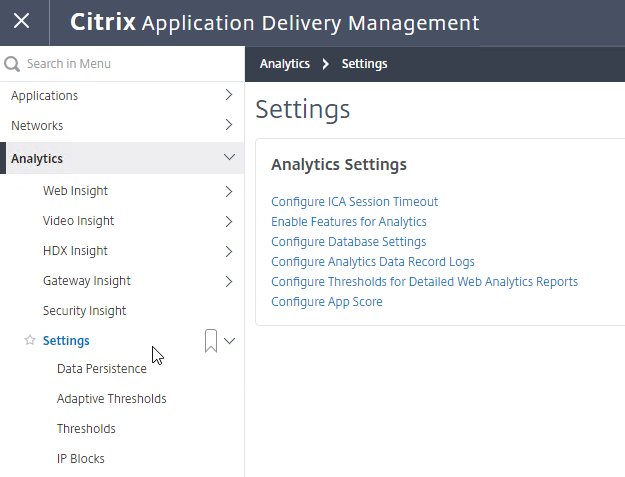
Task: Click Analytics in the breadcrumb
Action: point(285,64)
